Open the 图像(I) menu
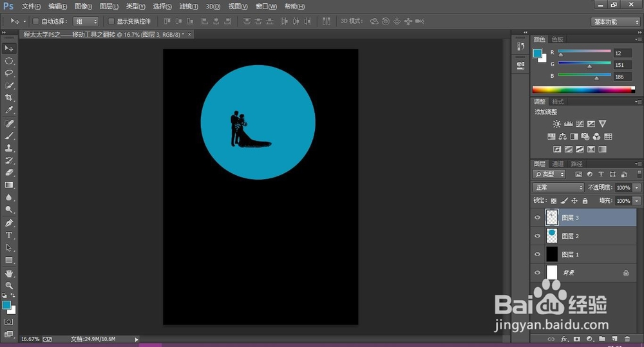Viewport: 644px width, 347px height. point(83,6)
